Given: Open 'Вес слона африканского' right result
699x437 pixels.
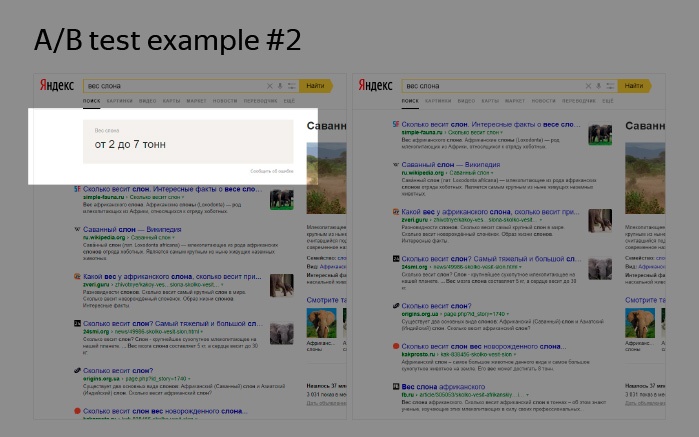Looking at the screenshot, I should point(443,387).
